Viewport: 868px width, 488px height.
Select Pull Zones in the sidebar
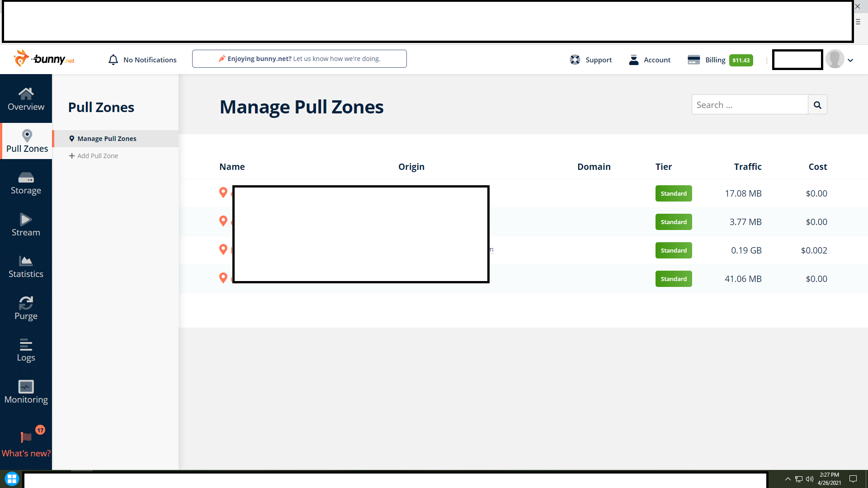click(x=27, y=141)
